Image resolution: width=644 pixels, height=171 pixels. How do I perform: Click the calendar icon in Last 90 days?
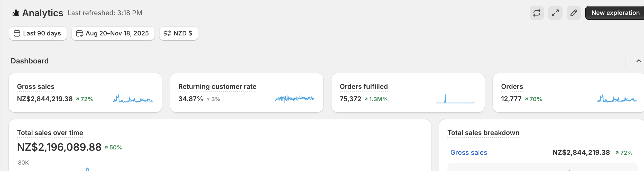(x=17, y=33)
